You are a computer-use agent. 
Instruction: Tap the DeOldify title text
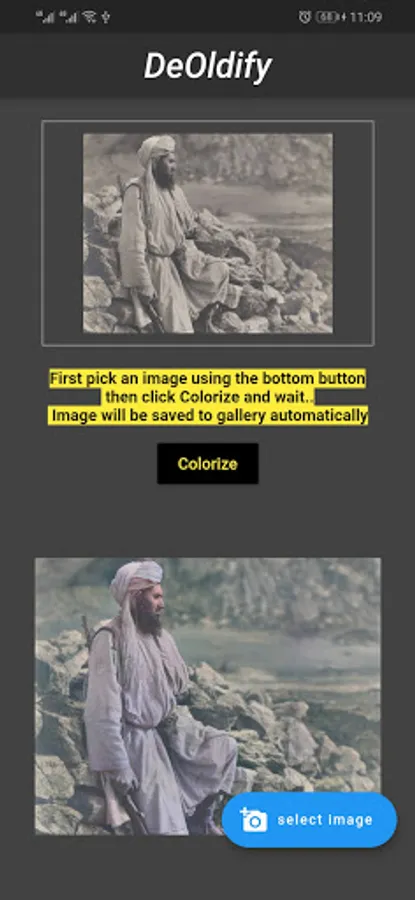(x=208, y=66)
